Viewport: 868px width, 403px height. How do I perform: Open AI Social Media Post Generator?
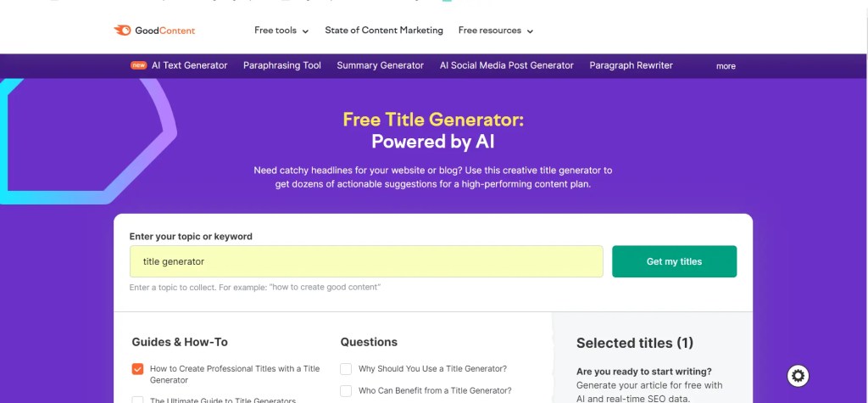click(x=506, y=65)
